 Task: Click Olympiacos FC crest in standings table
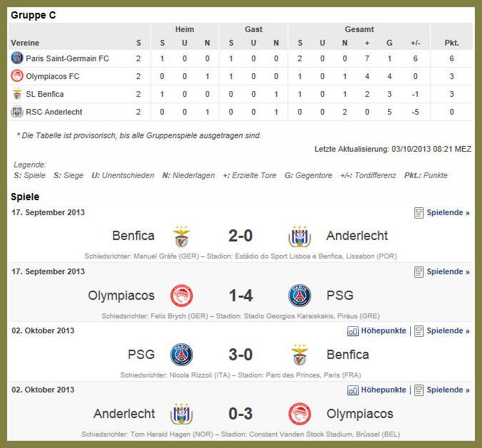(x=17, y=76)
